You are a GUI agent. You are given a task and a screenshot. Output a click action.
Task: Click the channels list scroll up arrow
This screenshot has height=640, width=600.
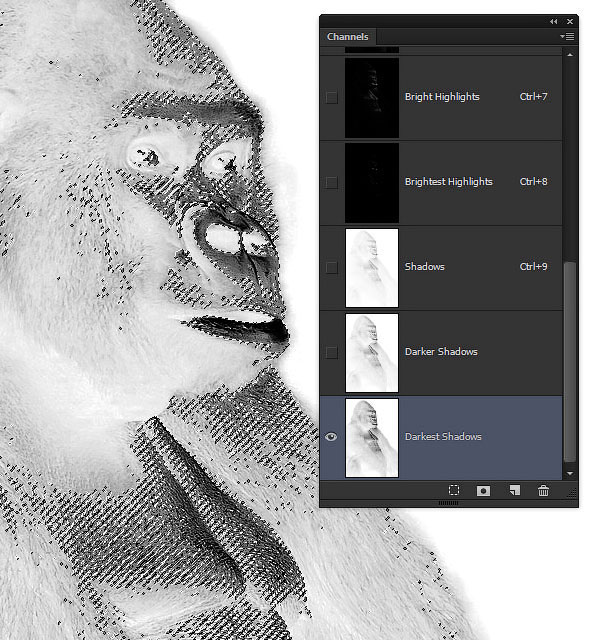coord(570,55)
